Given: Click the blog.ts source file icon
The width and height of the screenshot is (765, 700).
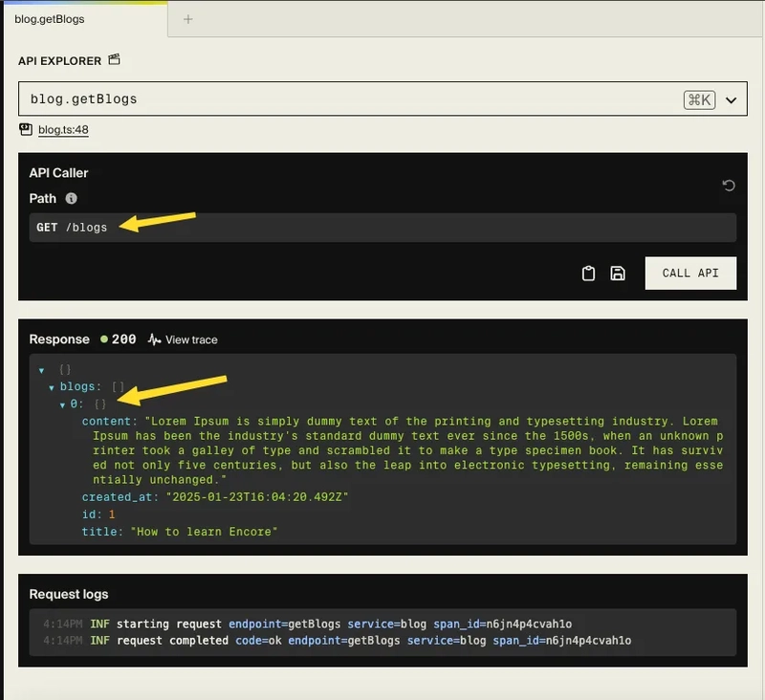Looking at the screenshot, I should click(x=26, y=129).
